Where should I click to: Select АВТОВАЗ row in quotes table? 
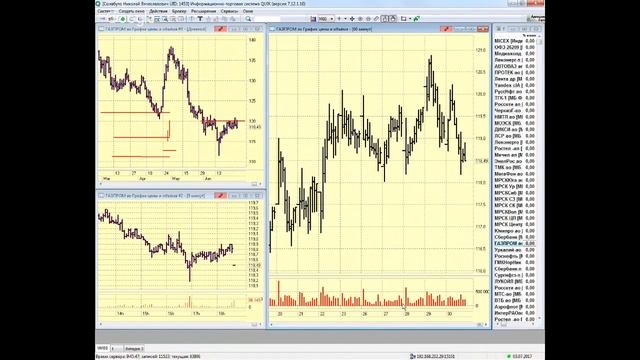coord(515,66)
